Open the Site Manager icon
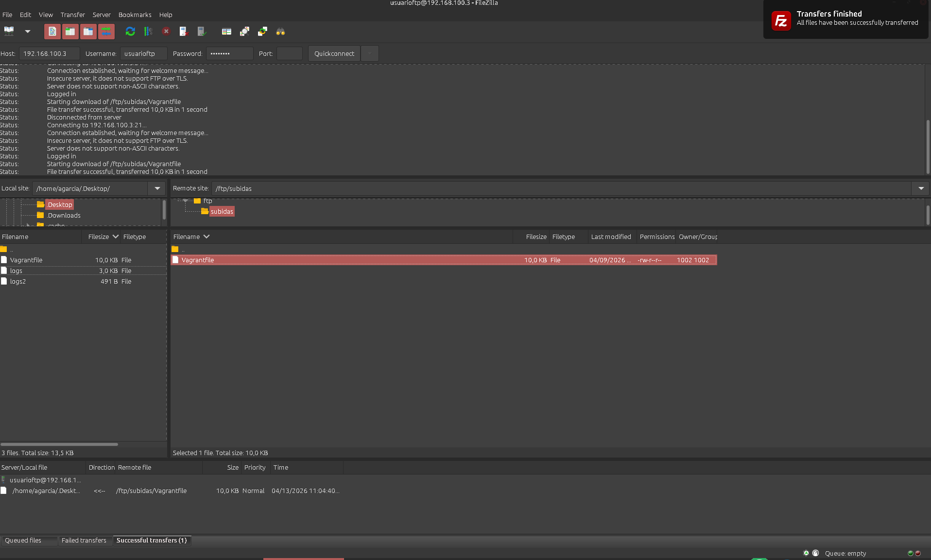931x560 pixels. 9,32
